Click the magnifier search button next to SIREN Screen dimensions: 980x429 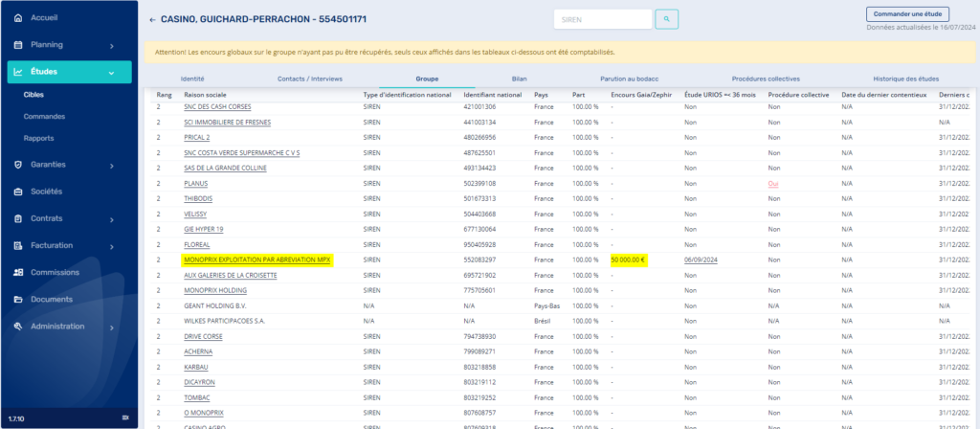pos(666,19)
